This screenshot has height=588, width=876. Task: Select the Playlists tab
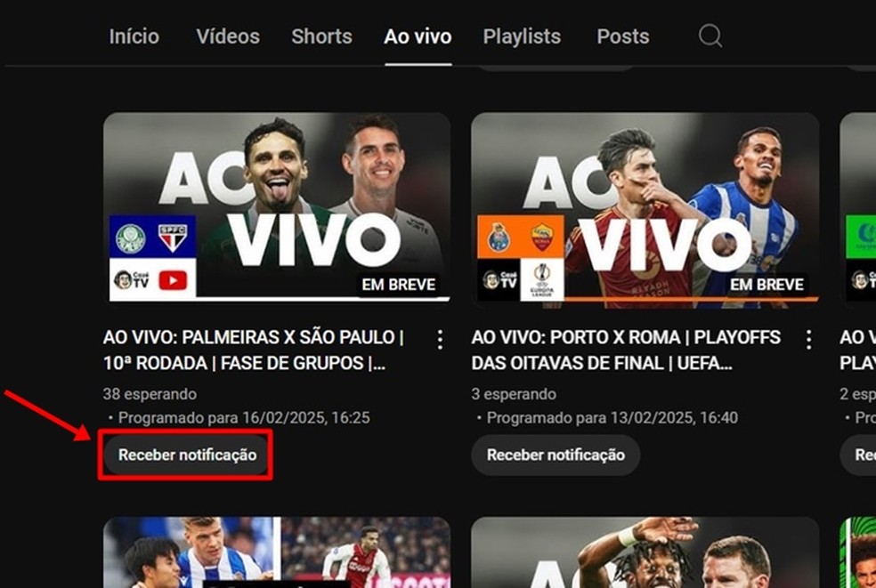[522, 36]
